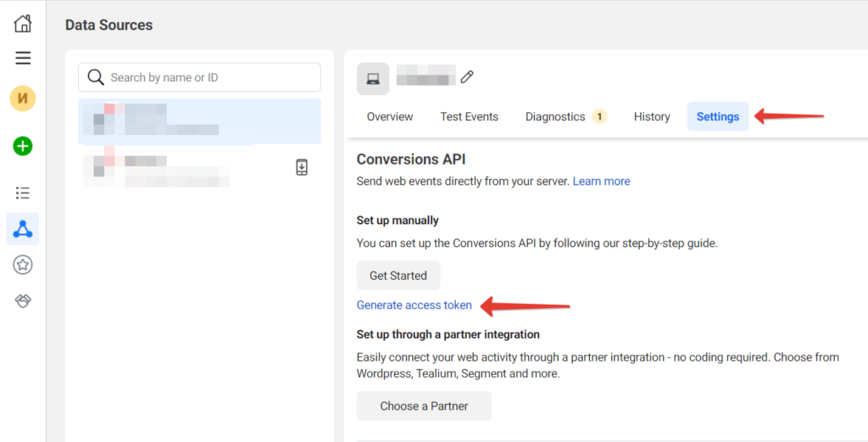The image size is (868, 442).
Task: Click the Search by name or ID field
Action: (x=200, y=77)
